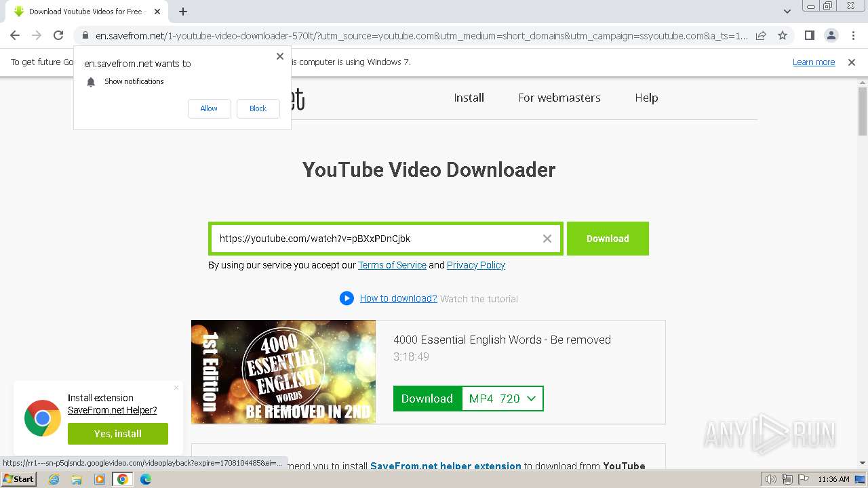Open Windows Media Player taskbar icon
This screenshot has width=868, height=488.
coord(100,479)
